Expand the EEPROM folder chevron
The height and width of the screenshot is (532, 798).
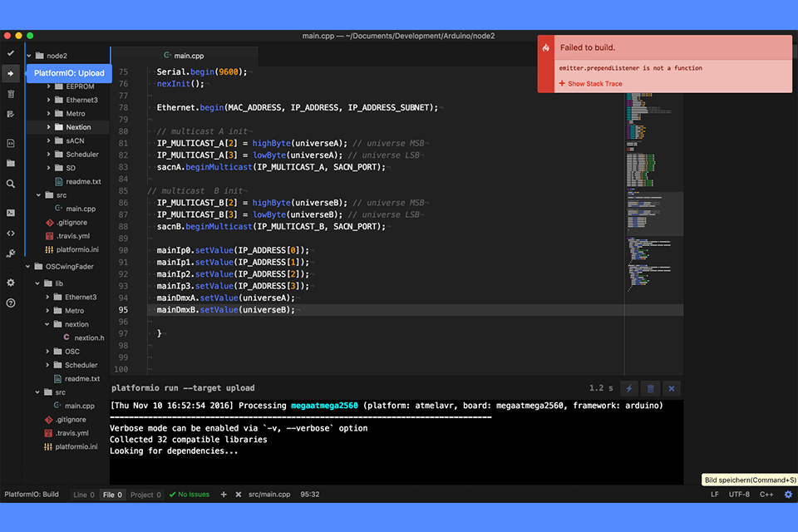pos(48,86)
